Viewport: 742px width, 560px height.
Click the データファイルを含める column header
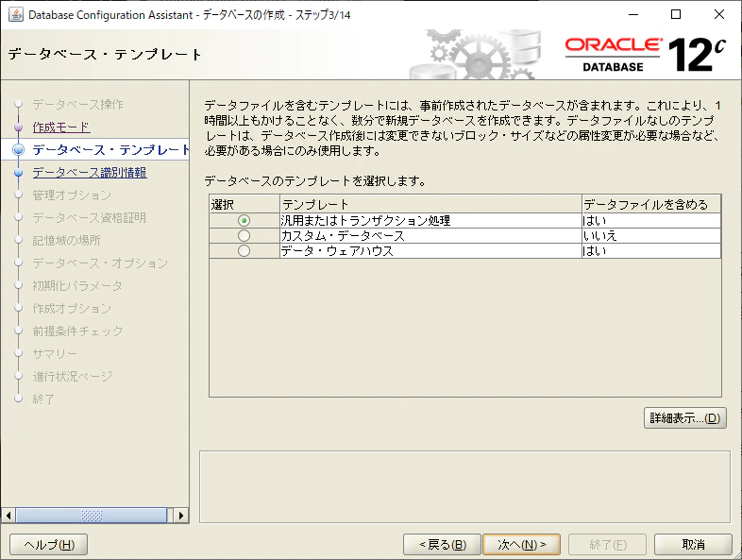coord(651,205)
